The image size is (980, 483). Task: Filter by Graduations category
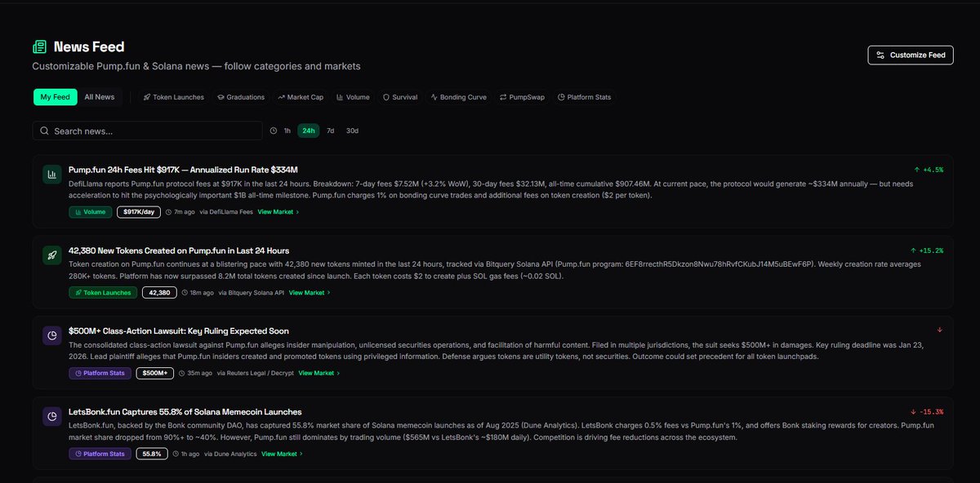click(240, 97)
